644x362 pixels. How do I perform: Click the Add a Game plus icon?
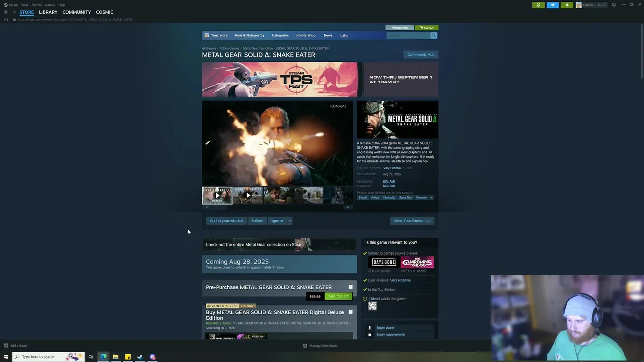click(x=6, y=346)
